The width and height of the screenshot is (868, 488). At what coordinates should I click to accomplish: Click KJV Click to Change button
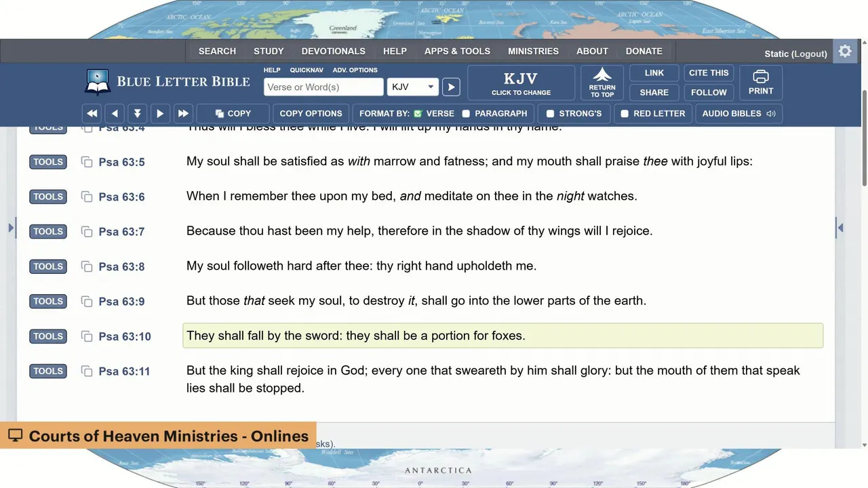(521, 83)
